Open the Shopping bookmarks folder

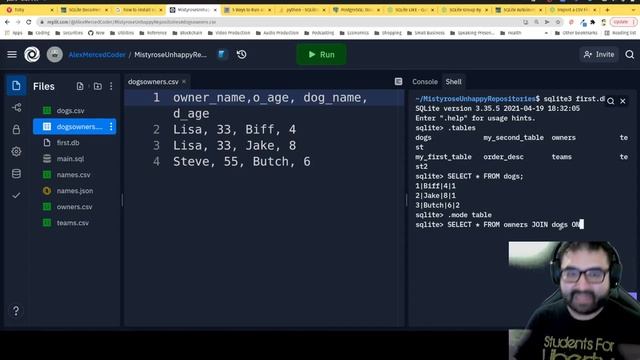tap(388, 33)
